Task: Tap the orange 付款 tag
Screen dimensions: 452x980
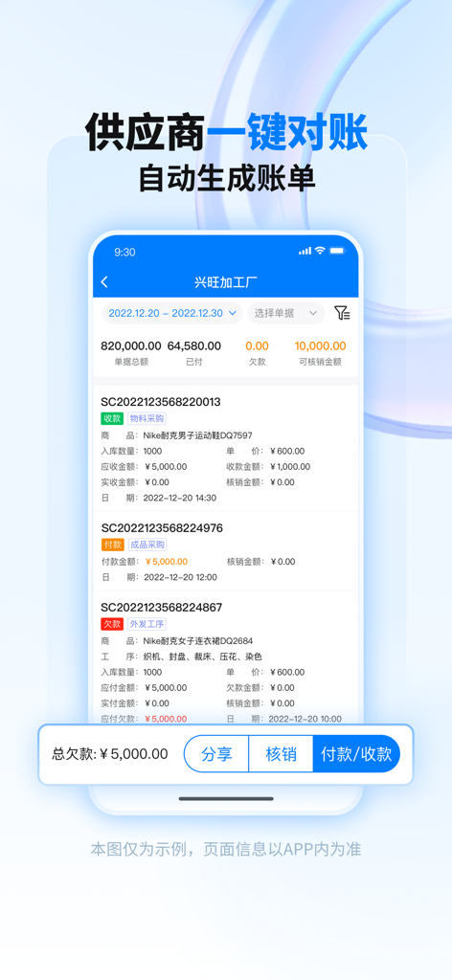Action: pos(112,545)
